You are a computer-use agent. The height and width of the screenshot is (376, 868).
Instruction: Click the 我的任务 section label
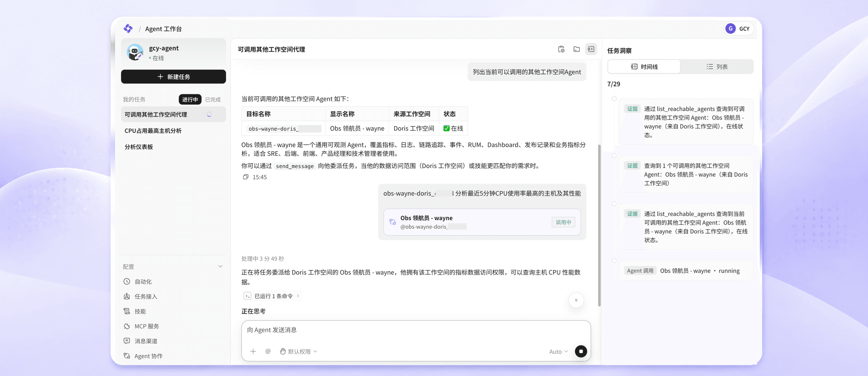tap(134, 99)
